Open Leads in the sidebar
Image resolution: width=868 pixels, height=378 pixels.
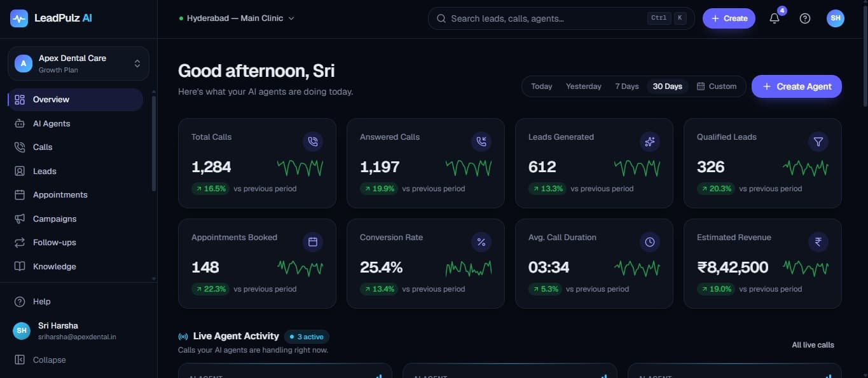click(75, 171)
